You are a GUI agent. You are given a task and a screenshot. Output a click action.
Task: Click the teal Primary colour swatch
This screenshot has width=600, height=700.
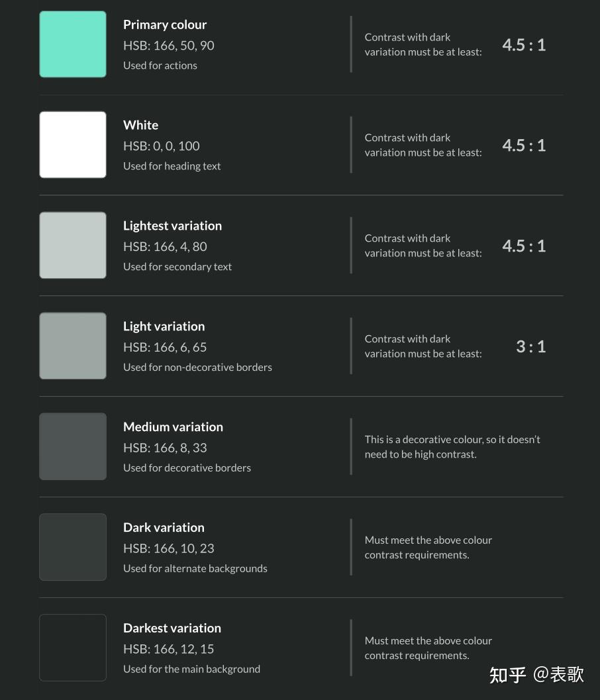coord(73,44)
